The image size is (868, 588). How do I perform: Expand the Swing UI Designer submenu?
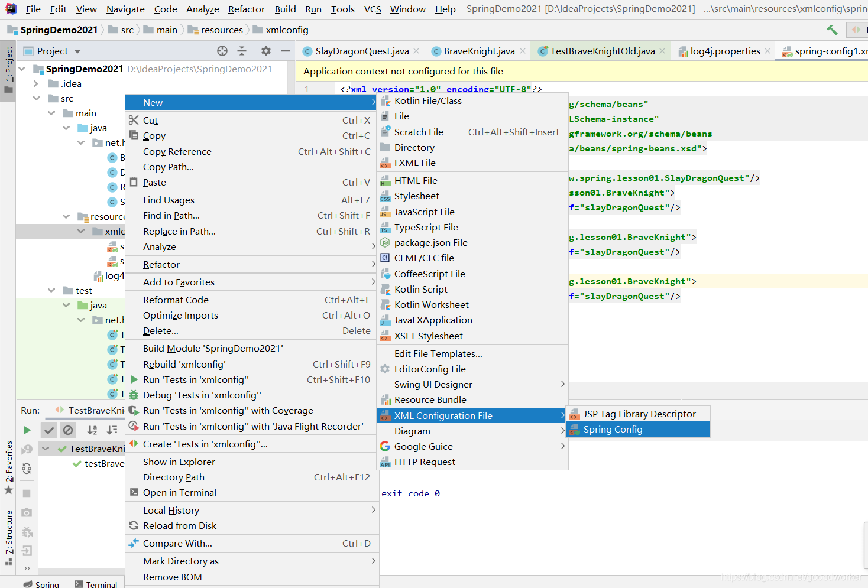562,384
